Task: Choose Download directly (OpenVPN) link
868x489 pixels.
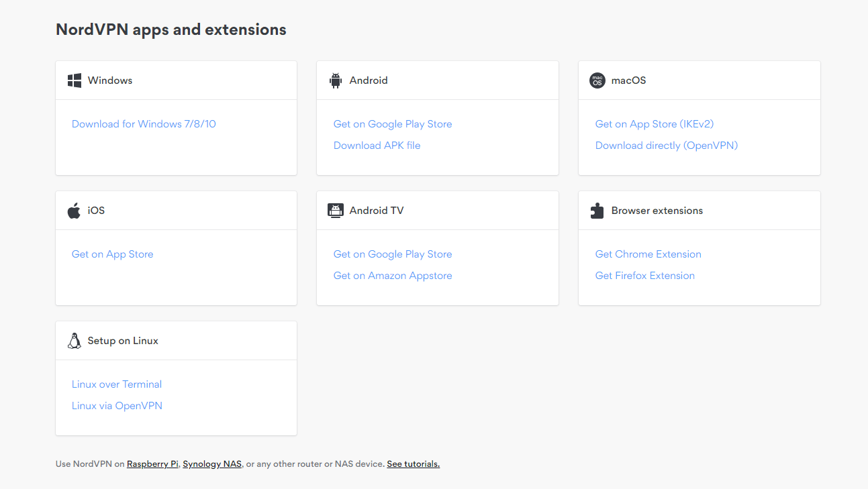Action: click(x=667, y=146)
